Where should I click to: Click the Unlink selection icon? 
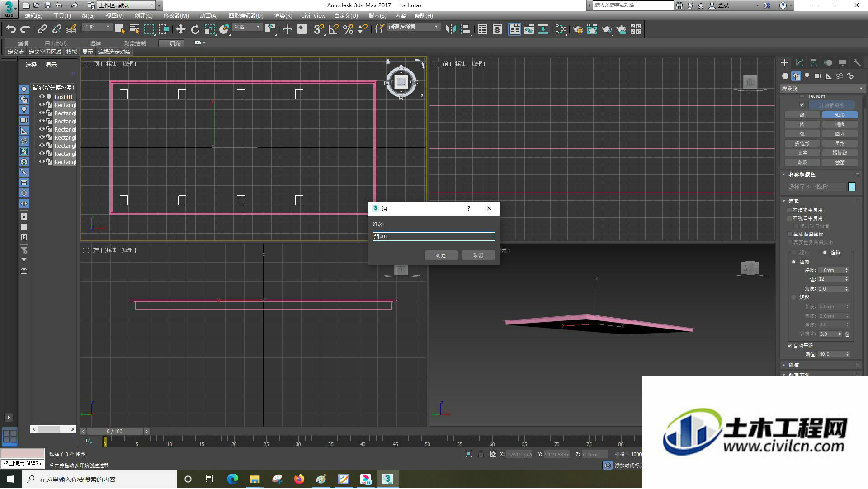tap(57, 29)
